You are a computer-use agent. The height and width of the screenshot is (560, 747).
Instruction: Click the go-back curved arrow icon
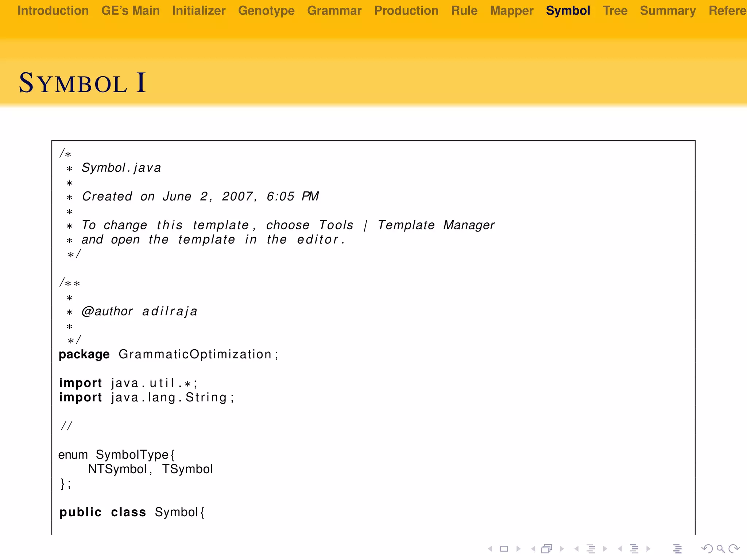[707, 548]
